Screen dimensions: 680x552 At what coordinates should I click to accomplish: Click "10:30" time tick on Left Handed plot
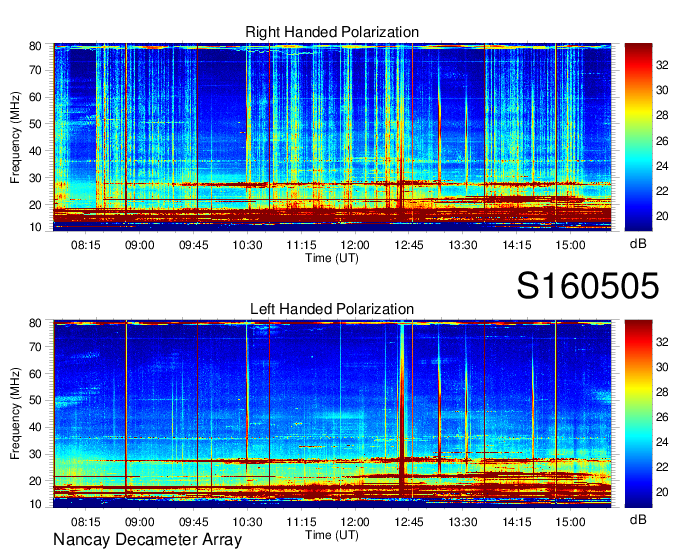tap(247, 522)
